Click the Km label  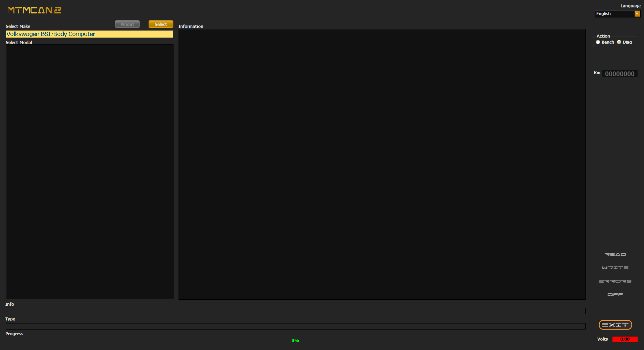pyautogui.click(x=597, y=73)
